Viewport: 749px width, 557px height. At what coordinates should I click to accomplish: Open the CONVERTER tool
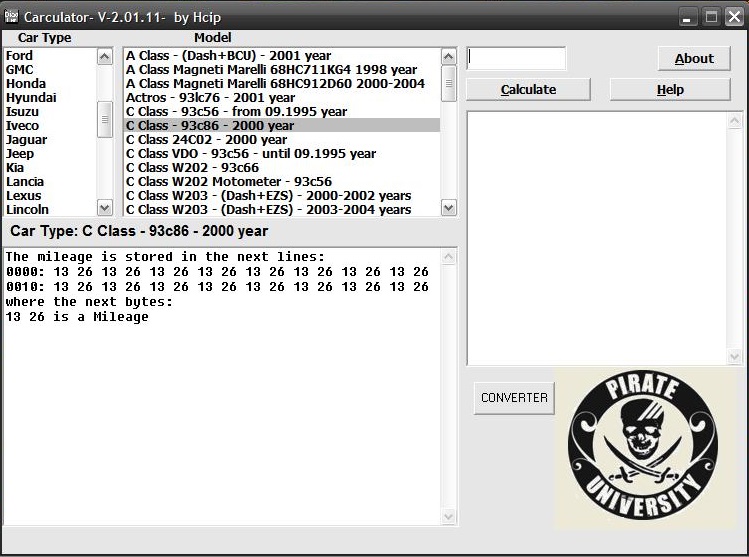pos(514,397)
